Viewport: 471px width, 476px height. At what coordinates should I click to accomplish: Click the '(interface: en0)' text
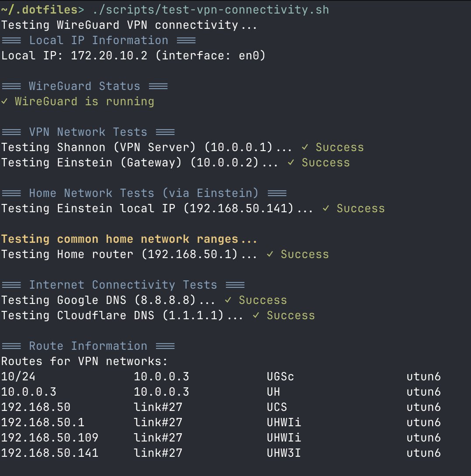[x=211, y=55]
